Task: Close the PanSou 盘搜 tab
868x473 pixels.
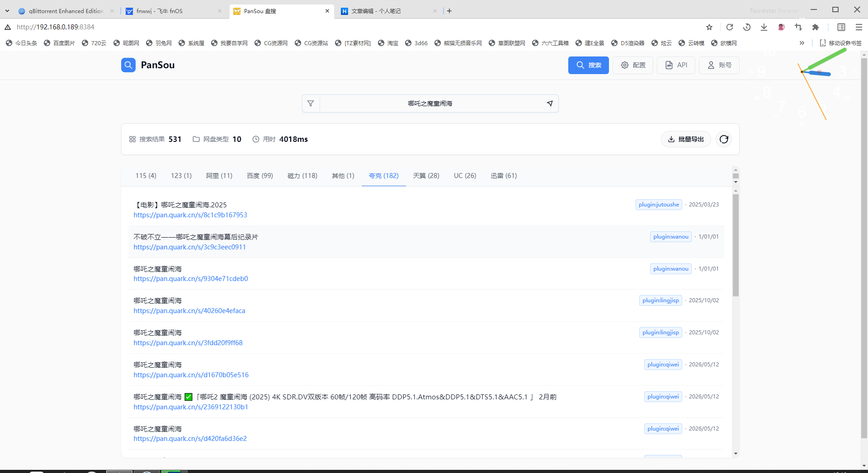Action: click(x=327, y=11)
